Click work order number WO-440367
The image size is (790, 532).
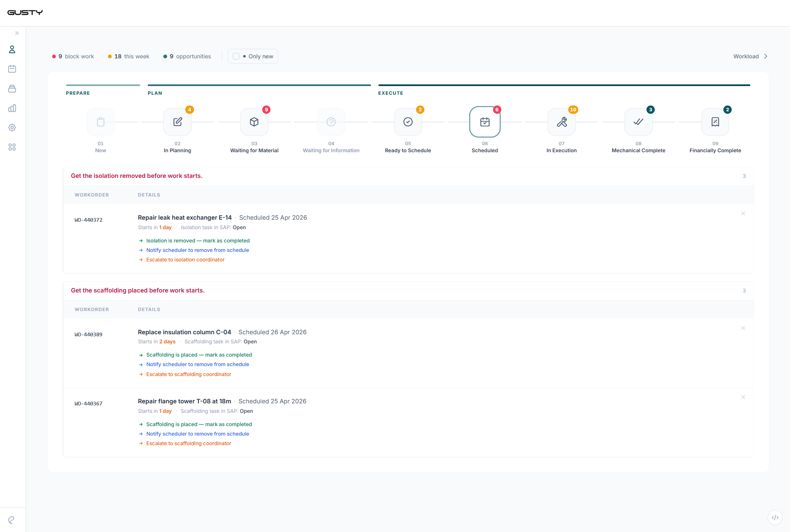point(89,404)
